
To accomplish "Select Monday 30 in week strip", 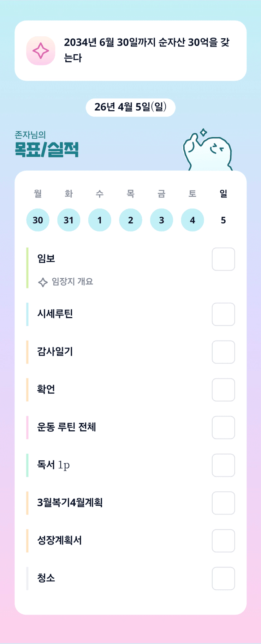I will click(38, 220).
